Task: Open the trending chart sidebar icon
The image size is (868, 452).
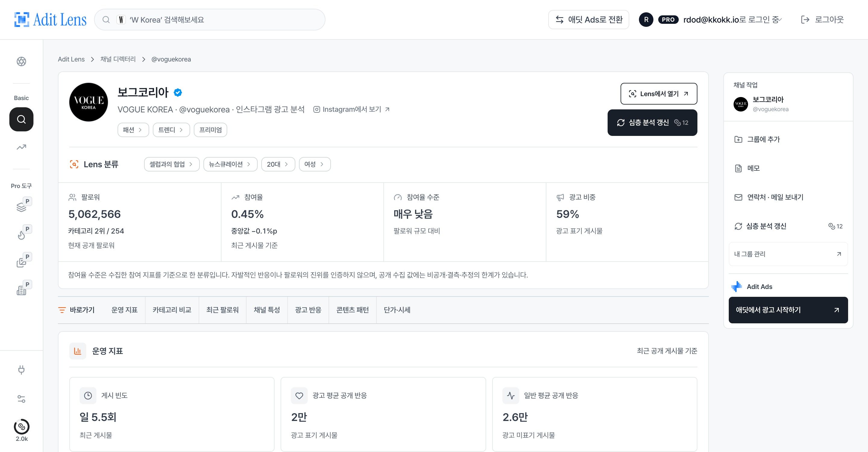Action: (21, 147)
